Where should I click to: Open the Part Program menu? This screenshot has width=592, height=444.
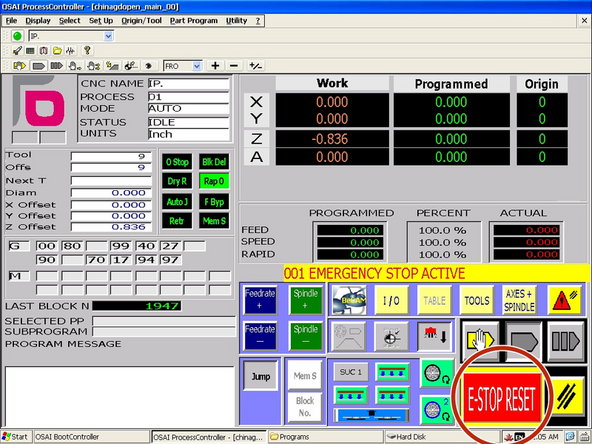click(x=194, y=21)
